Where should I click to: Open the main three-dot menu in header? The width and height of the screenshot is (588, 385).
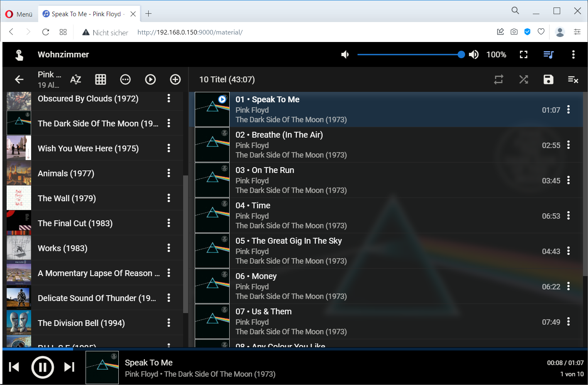pyautogui.click(x=573, y=54)
